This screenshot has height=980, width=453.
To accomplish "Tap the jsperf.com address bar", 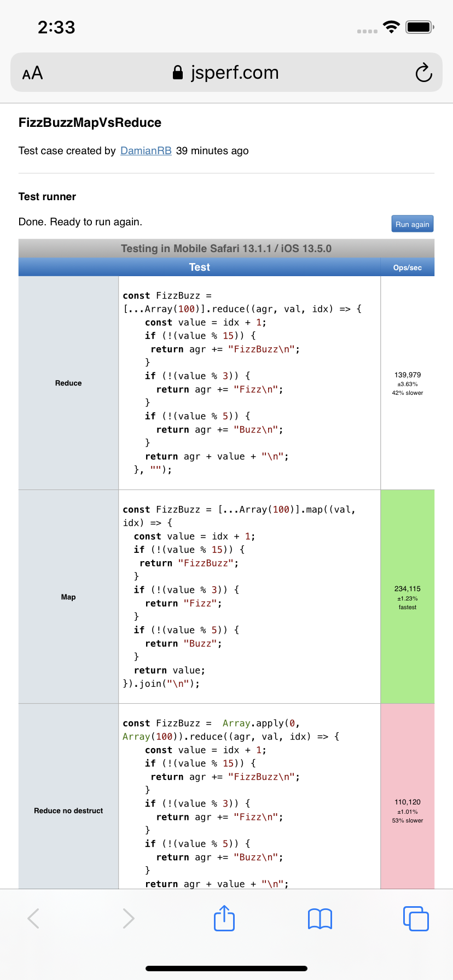I will point(226,72).
